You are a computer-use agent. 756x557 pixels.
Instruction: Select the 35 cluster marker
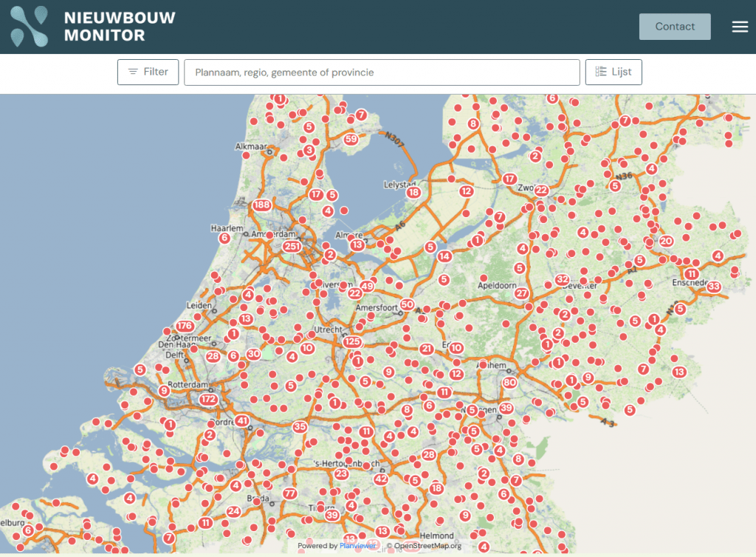point(300,426)
